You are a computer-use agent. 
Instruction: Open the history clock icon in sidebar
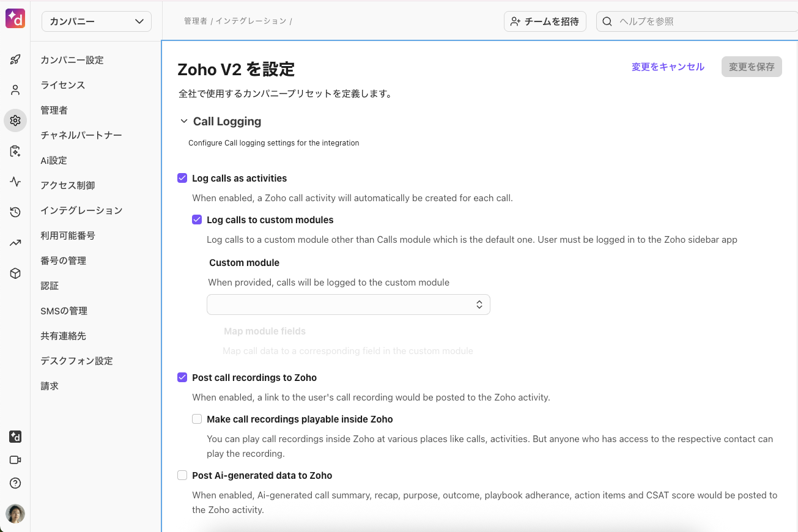pos(15,212)
